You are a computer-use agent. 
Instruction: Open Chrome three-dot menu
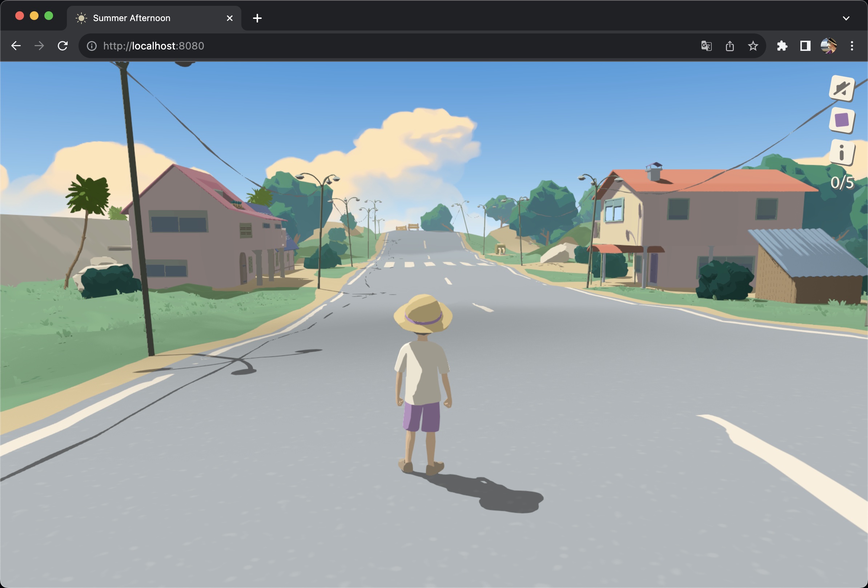click(x=852, y=46)
